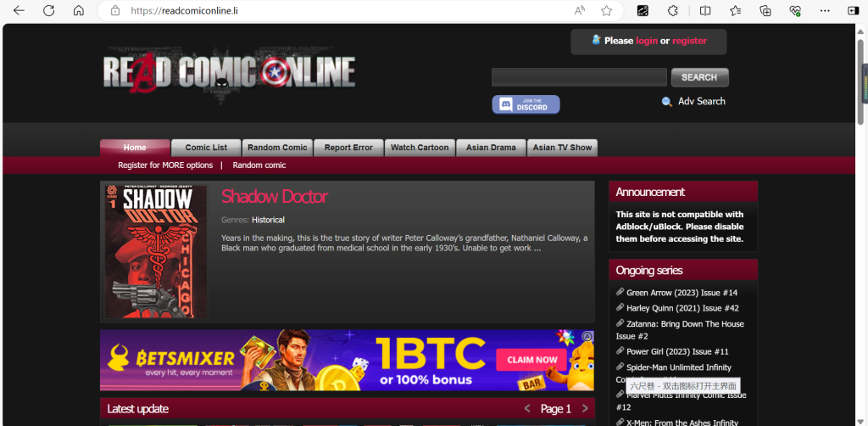Click CLAIM NOW on Betsmixer ad
The width and height of the screenshot is (868, 426).
(x=531, y=360)
